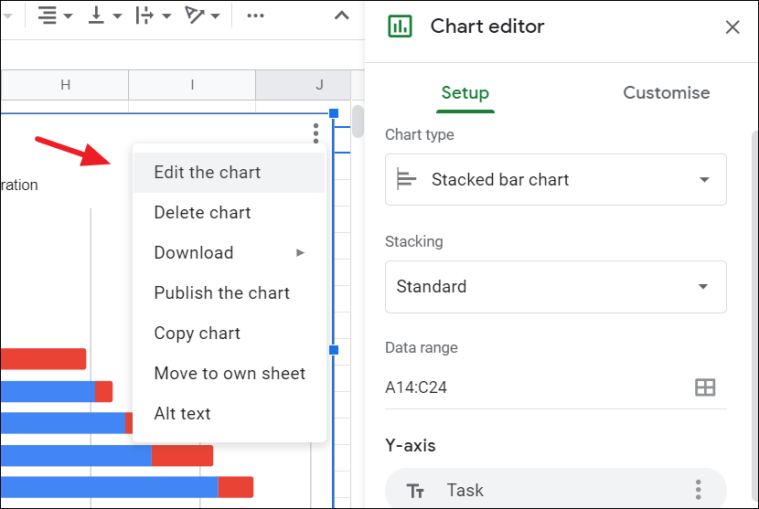Choose Edit the chart from menu

pyautogui.click(x=229, y=172)
